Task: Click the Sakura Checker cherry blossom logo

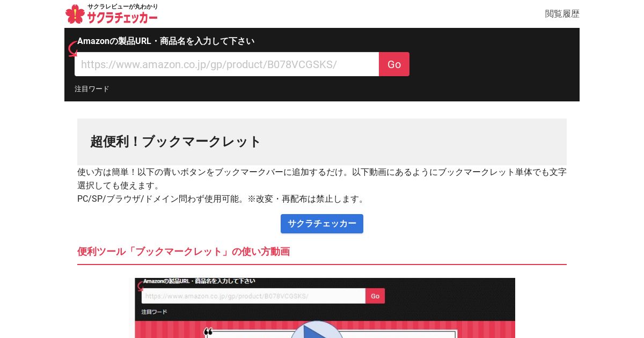Action: [75, 14]
